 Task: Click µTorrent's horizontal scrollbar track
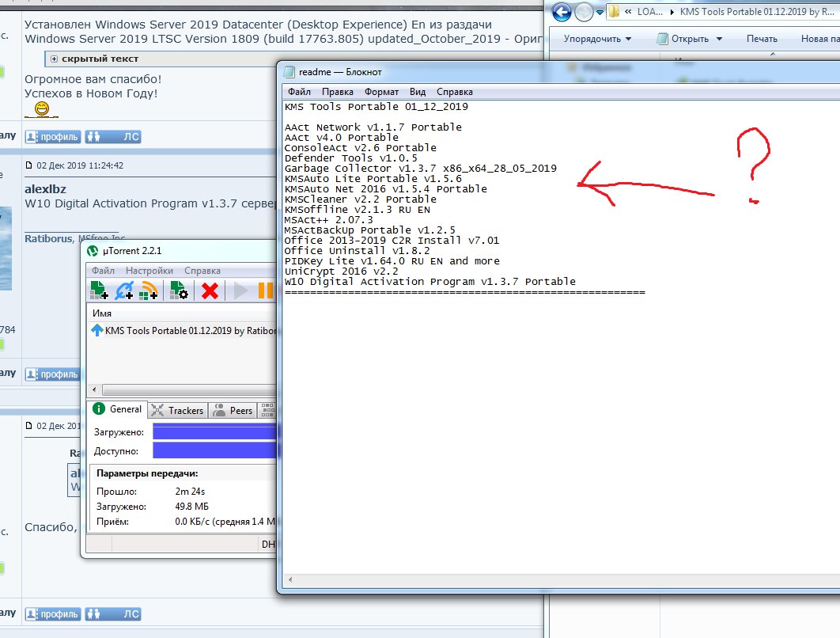click(x=189, y=389)
